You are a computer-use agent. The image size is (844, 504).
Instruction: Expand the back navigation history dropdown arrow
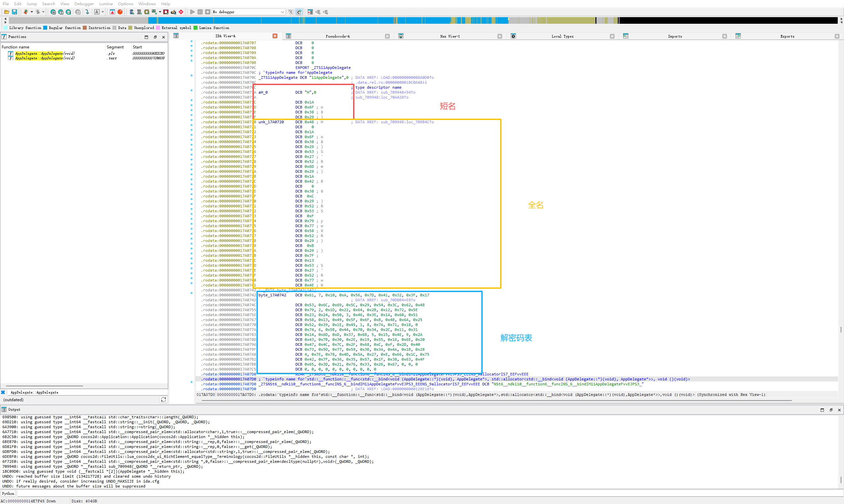pos(32,12)
